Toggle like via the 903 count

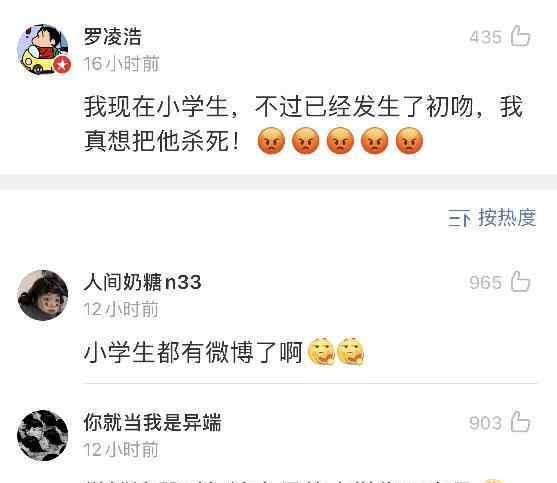coord(486,423)
